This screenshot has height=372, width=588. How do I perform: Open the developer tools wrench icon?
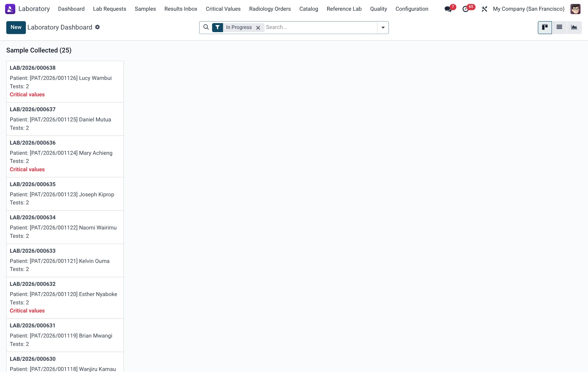point(484,9)
